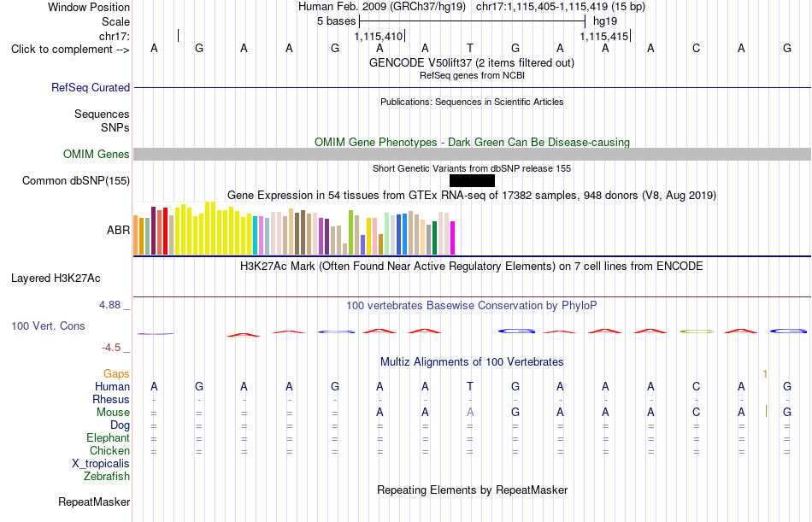Click the faded A in Mouse row
The height and width of the screenshot is (522, 812).
tap(470, 412)
